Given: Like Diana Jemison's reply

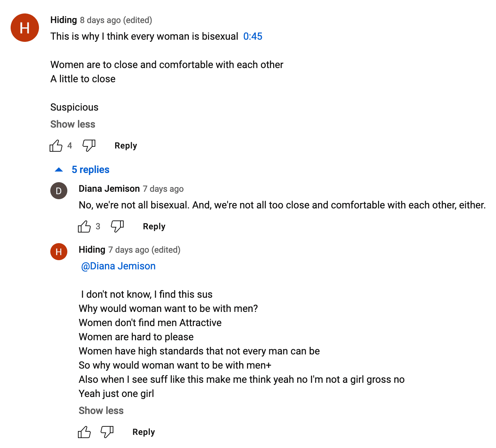Looking at the screenshot, I should point(84,226).
